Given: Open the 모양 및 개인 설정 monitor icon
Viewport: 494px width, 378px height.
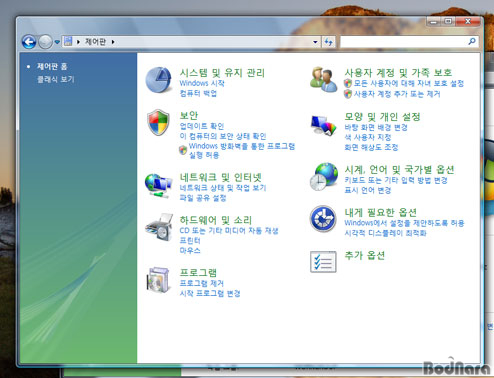Looking at the screenshot, I should [323, 125].
